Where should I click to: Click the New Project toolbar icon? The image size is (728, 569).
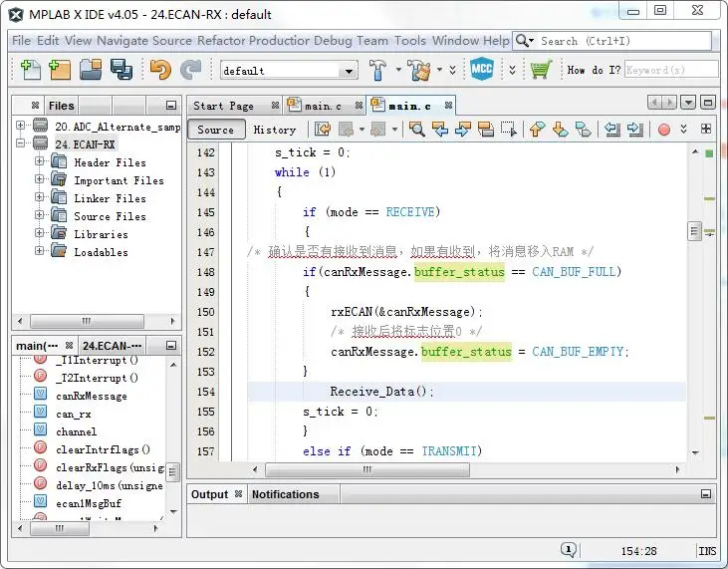coord(60,70)
